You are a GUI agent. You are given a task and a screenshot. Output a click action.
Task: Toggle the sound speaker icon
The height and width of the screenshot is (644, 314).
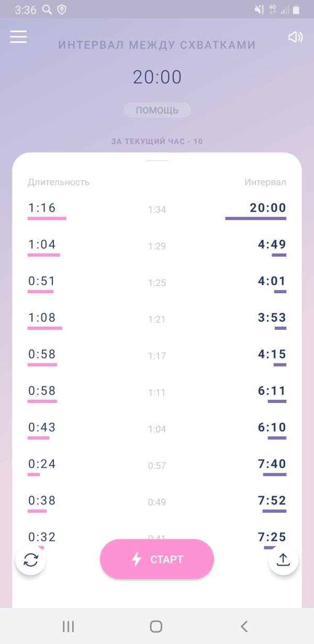[296, 37]
